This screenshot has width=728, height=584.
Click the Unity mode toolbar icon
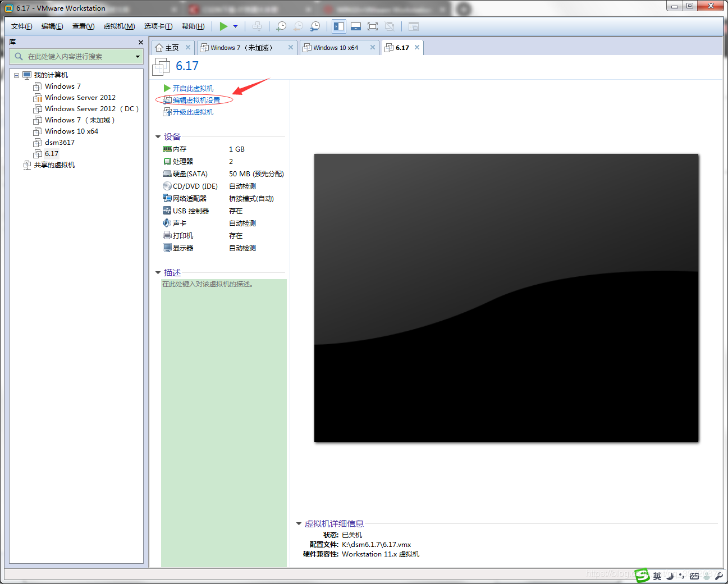[x=390, y=26]
